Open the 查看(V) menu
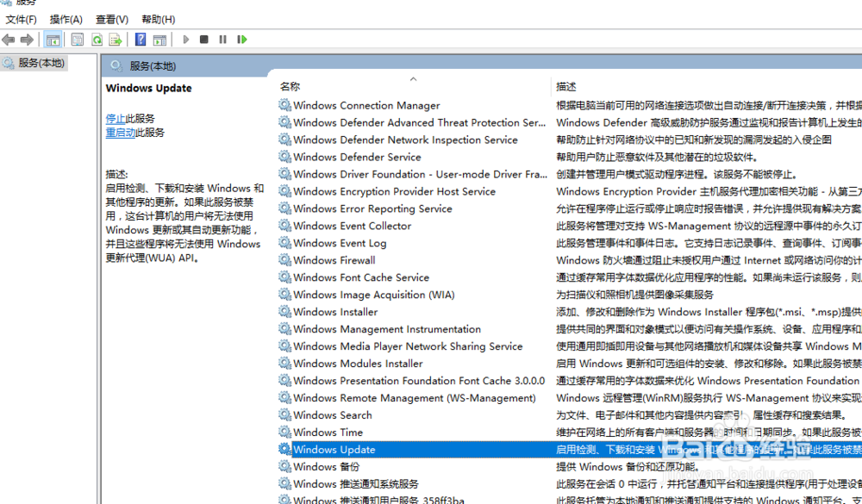Screen dimensions: 862x504 tap(112, 19)
